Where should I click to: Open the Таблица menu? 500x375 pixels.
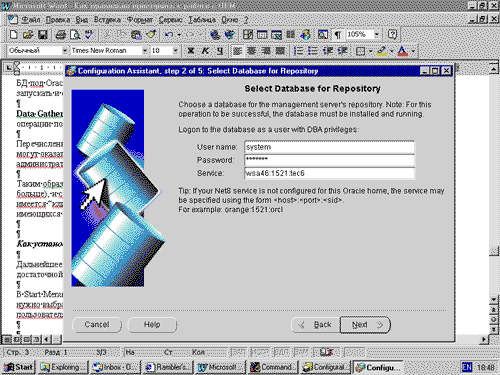tap(202, 20)
